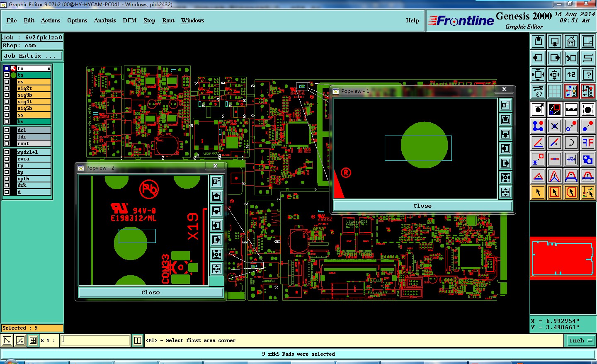The height and width of the screenshot is (364, 597).
Task: Open the question mark help icon
Action: 588,75
